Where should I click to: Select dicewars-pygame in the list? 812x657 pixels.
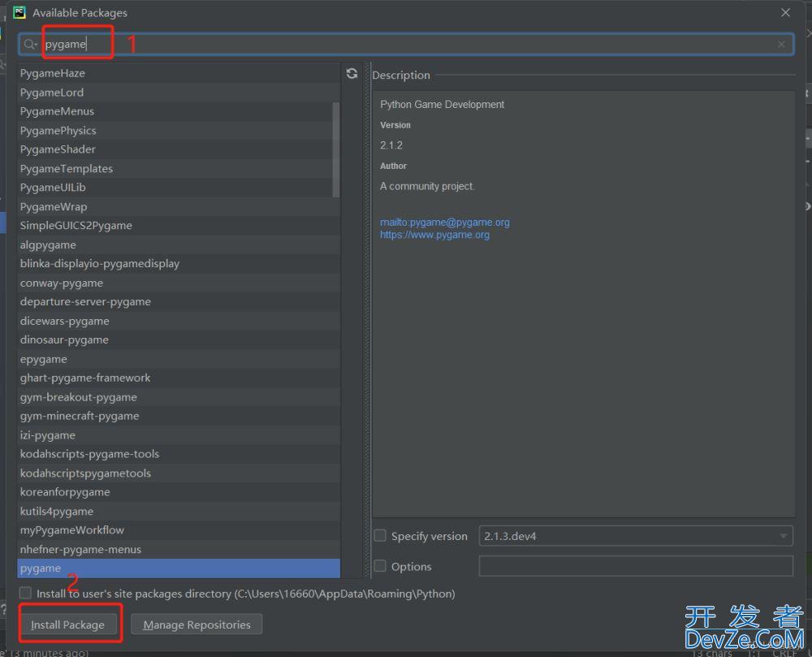click(179, 321)
